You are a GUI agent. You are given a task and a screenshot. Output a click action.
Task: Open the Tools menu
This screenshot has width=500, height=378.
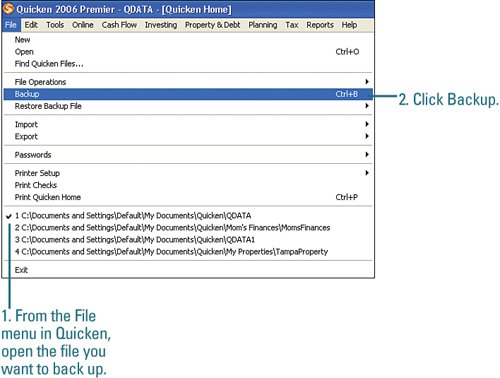tap(55, 25)
